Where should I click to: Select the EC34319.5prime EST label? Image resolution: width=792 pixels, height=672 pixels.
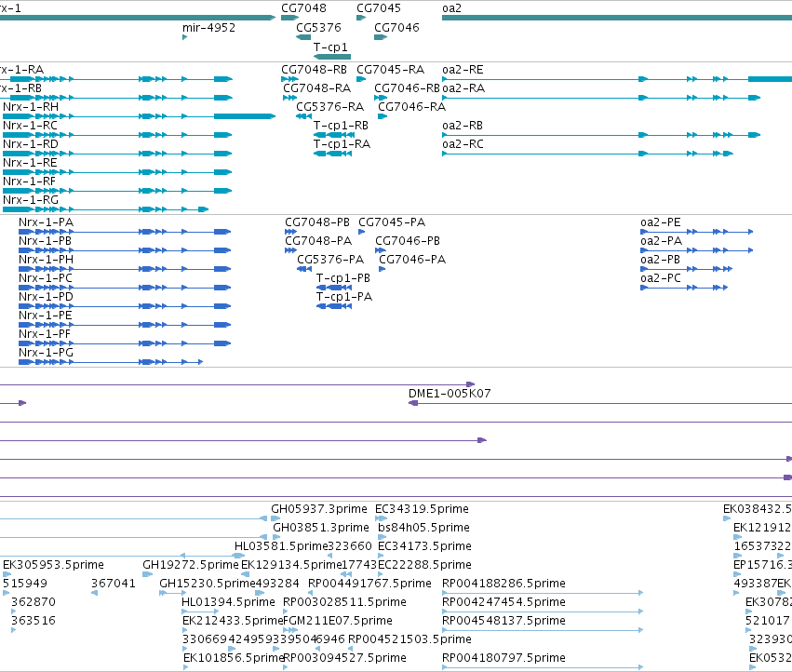click(x=422, y=509)
